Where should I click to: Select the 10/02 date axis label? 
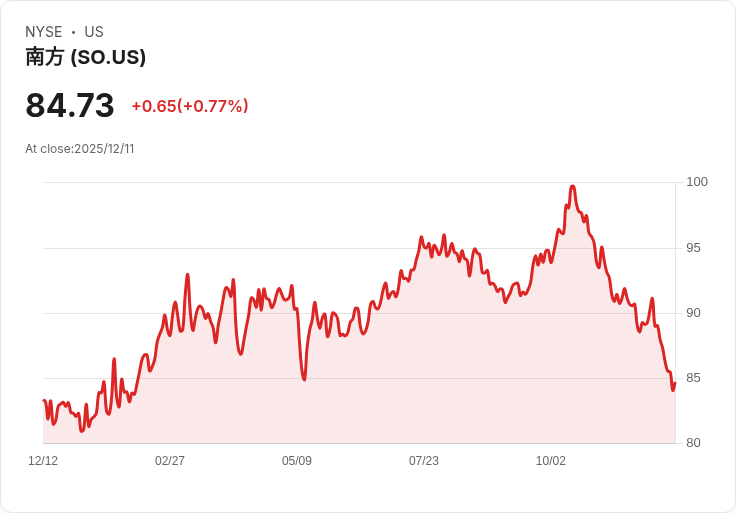coord(551,461)
